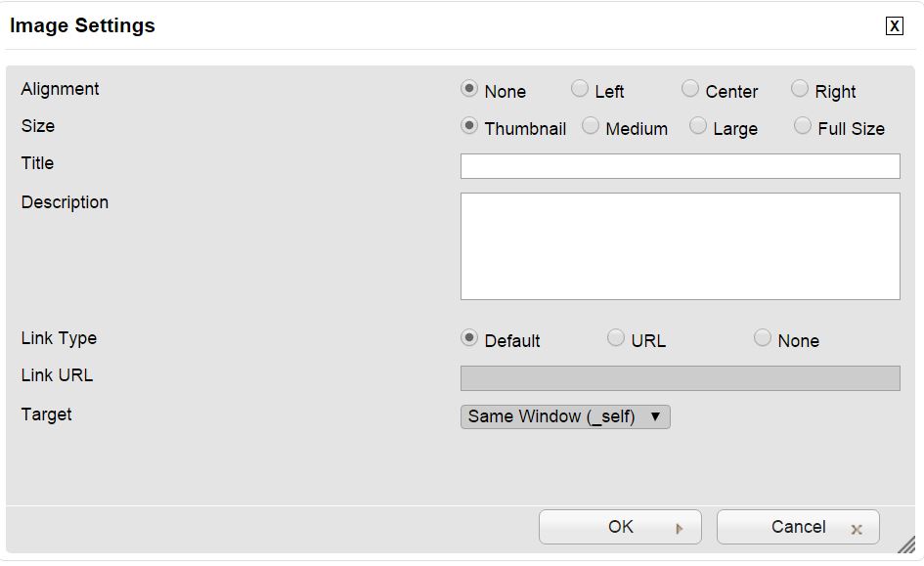The width and height of the screenshot is (924, 566).
Task: Close dialog with the X icon
Action: (x=894, y=26)
